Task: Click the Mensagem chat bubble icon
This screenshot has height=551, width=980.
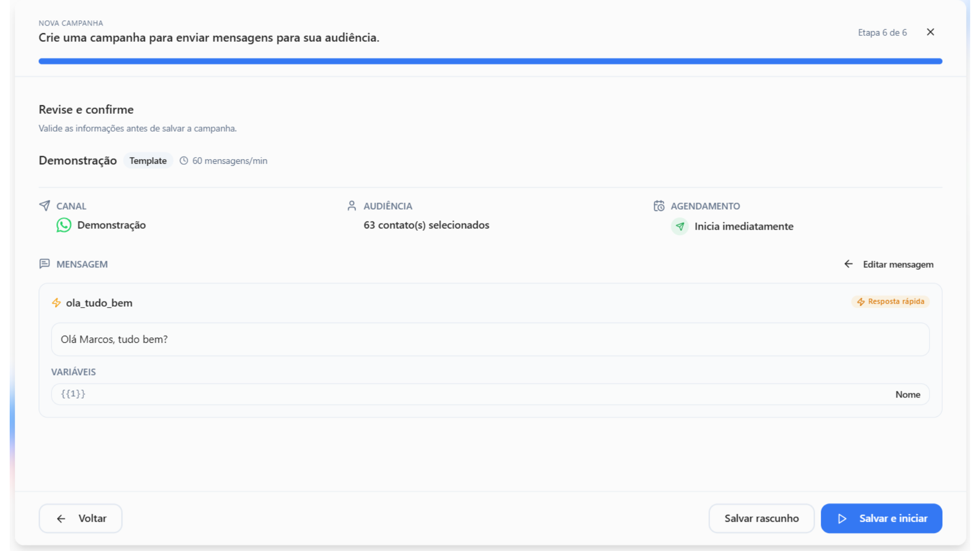Action: point(45,264)
